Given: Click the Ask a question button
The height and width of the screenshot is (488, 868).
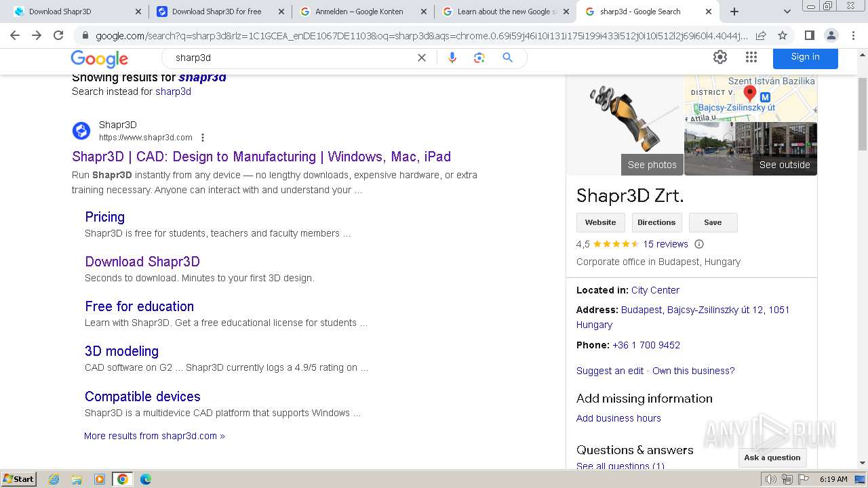Looking at the screenshot, I should click(772, 457).
